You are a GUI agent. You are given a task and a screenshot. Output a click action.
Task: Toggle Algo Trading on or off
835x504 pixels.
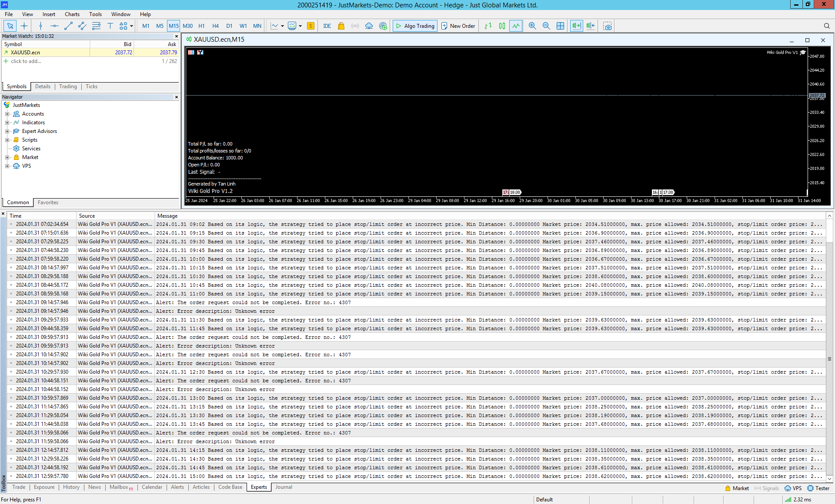point(415,26)
